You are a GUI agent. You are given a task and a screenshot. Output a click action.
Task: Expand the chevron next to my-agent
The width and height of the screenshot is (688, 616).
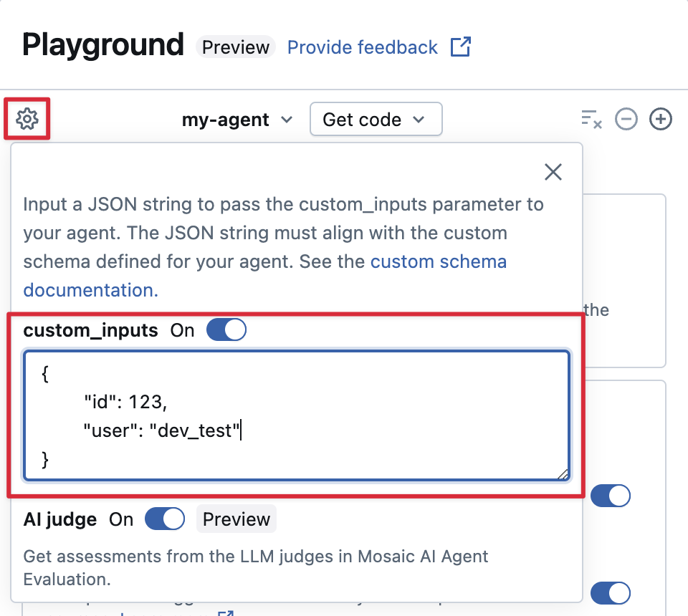click(x=287, y=120)
